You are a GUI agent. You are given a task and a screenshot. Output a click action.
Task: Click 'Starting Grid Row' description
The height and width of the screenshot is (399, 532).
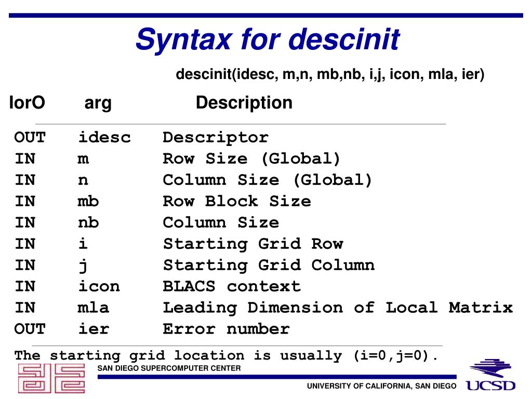click(x=253, y=244)
